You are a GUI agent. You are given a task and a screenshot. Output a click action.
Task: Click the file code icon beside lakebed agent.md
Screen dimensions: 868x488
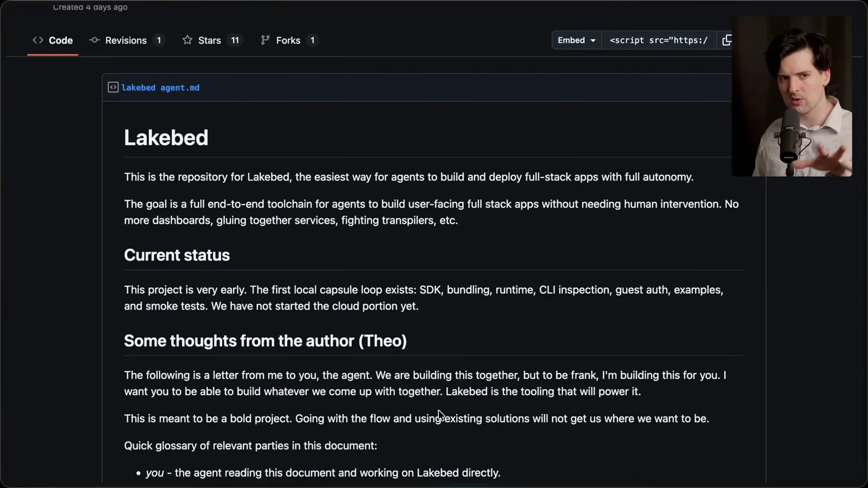(113, 87)
